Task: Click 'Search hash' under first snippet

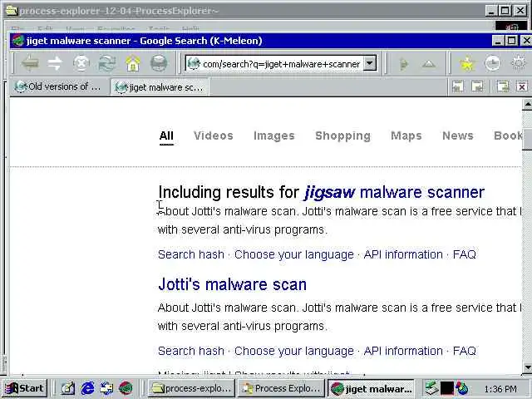Action: click(x=191, y=254)
